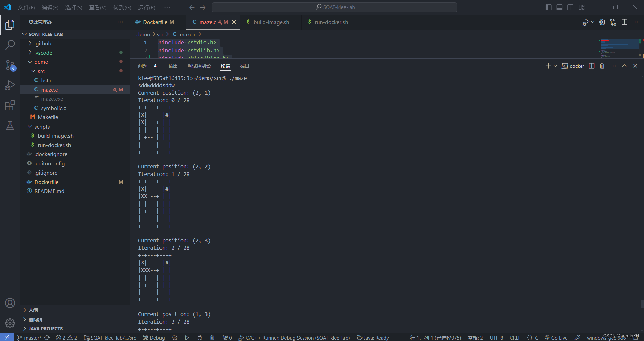Click the status bar trash icon
The image size is (644, 341).
click(212, 338)
